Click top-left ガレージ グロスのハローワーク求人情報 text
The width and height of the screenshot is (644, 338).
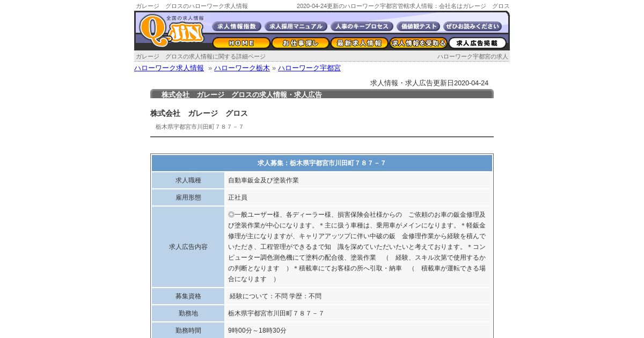coord(192,6)
